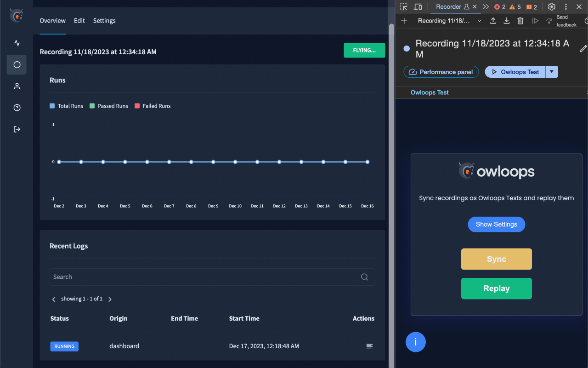Open the recording selector dropdown in Recorder
This screenshot has height=368, width=588.
tap(450, 21)
